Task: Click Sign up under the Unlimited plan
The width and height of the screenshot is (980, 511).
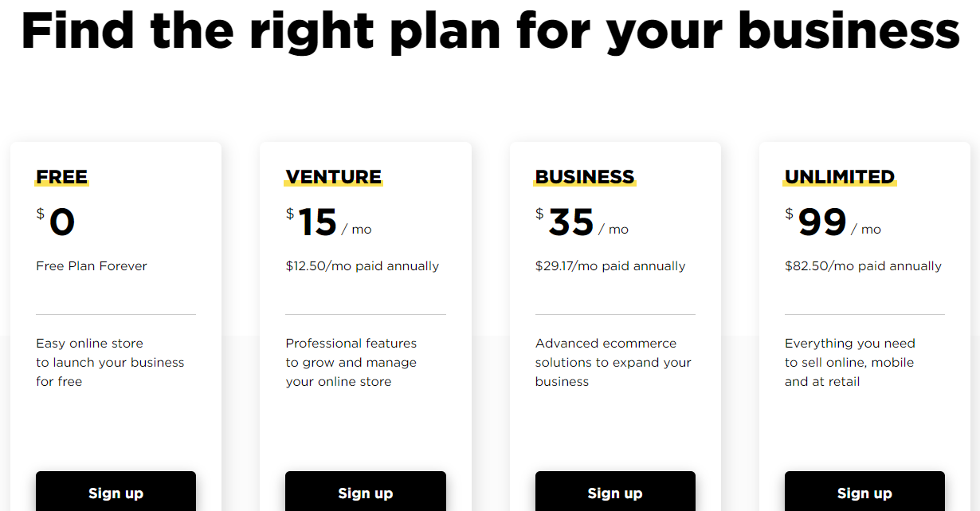Action: click(x=864, y=491)
